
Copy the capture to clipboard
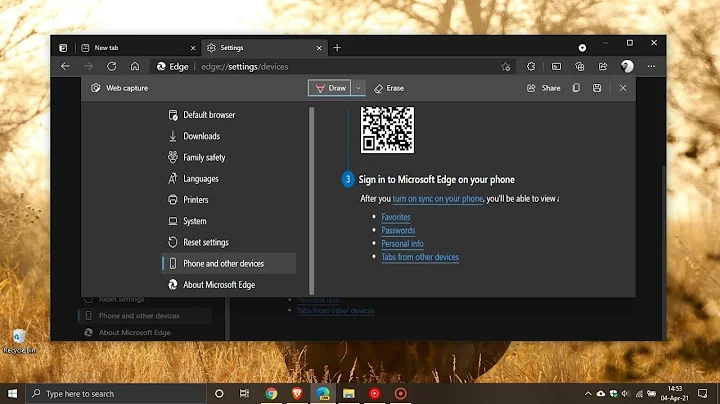click(x=576, y=88)
